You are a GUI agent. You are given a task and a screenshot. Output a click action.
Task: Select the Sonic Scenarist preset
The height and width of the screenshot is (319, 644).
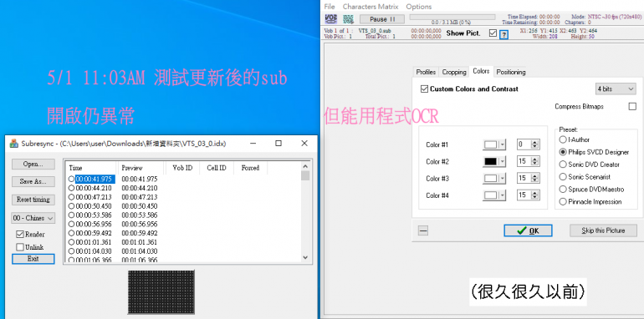pyautogui.click(x=563, y=177)
